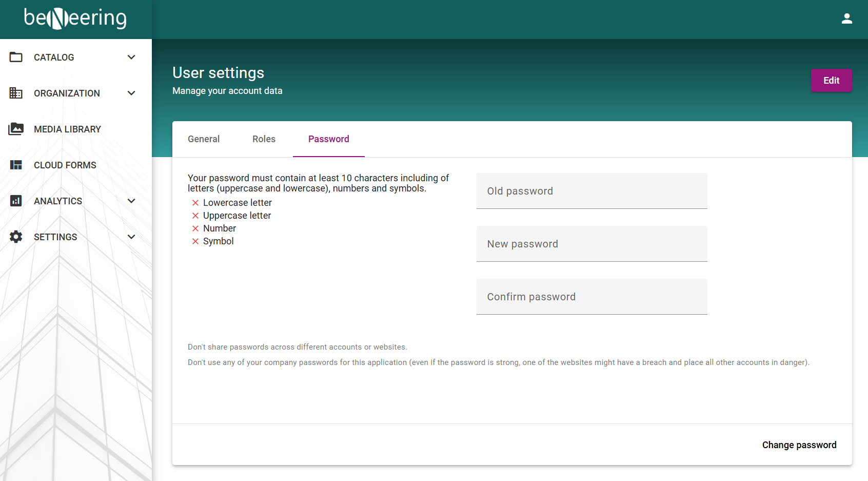Expand the Catalog menu chevron
Viewport: 868px width, 481px height.
(x=131, y=57)
